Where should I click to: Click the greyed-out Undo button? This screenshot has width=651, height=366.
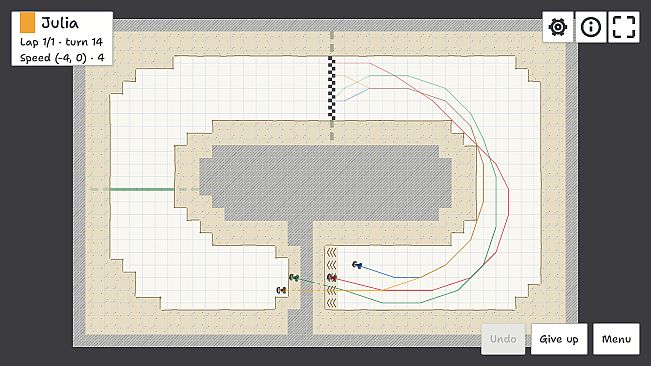coord(503,339)
